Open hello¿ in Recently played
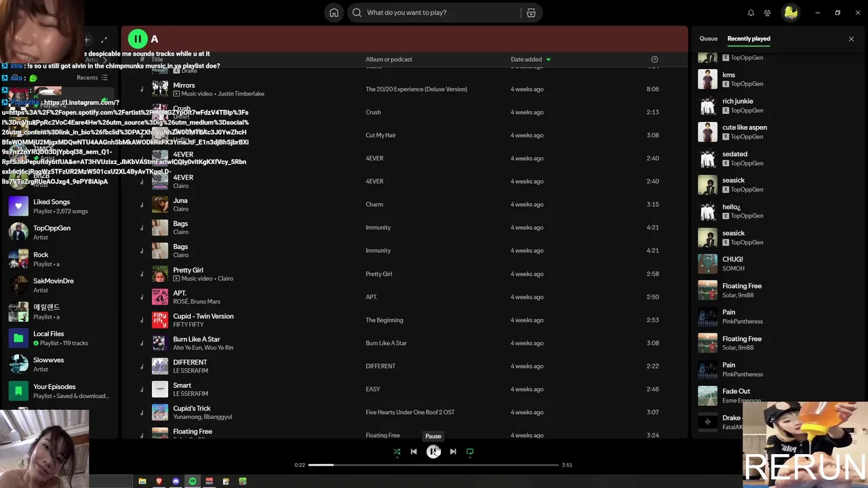This screenshot has height=488, width=868. click(731, 207)
